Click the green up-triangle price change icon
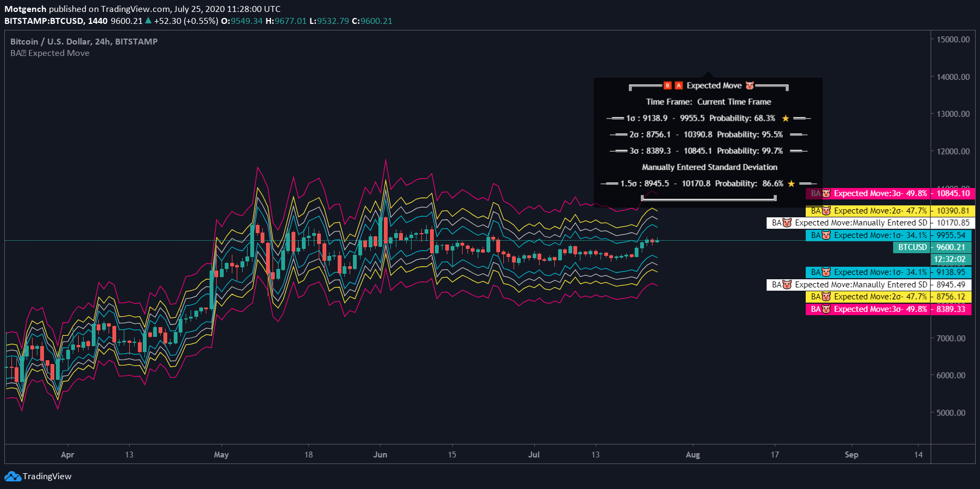Screen dimensions: 980x489 point(148,21)
